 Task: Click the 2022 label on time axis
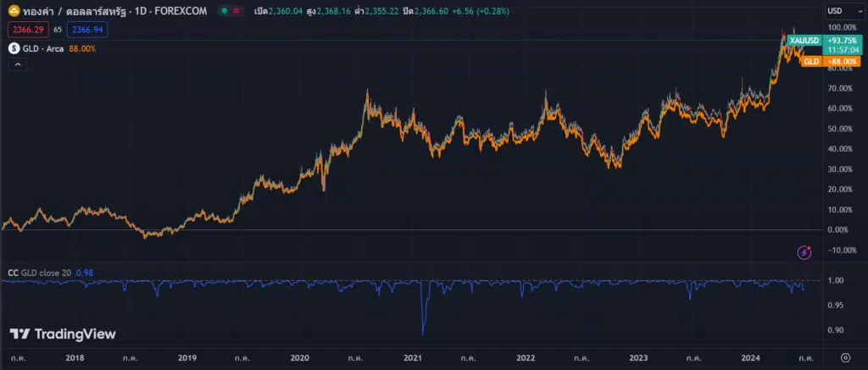click(x=525, y=358)
